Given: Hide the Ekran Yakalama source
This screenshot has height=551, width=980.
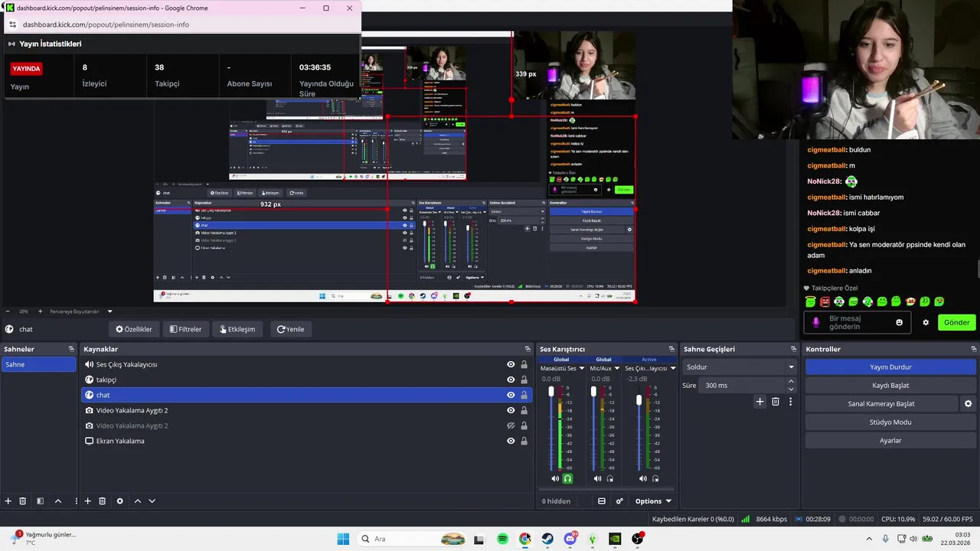Looking at the screenshot, I should point(511,441).
